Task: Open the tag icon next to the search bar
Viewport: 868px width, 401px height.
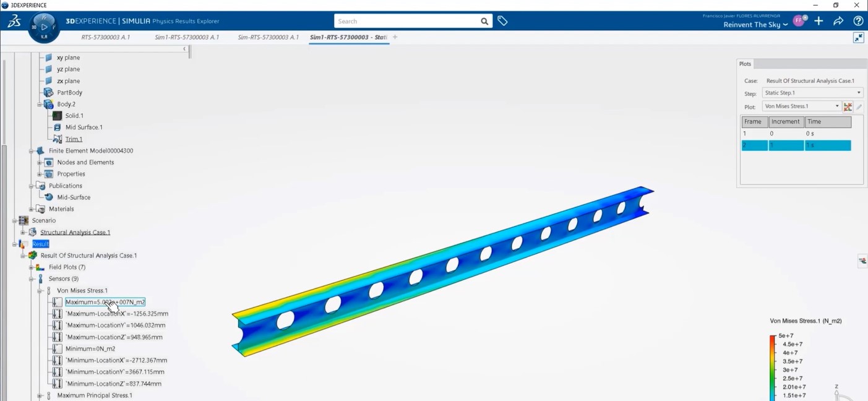Action: coord(502,20)
